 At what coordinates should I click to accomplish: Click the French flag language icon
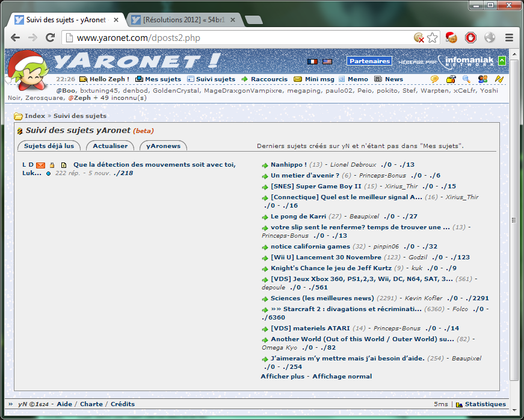click(x=312, y=61)
